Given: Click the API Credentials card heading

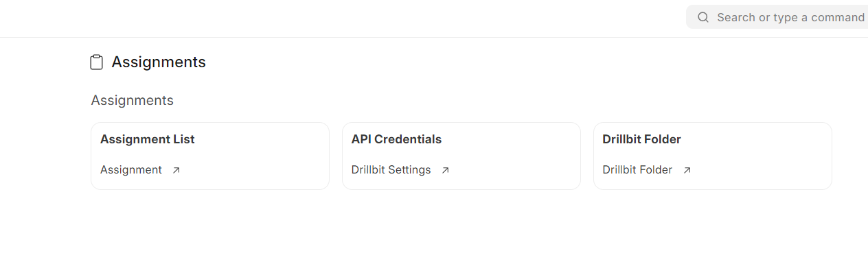Looking at the screenshot, I should click(x=396, y=139).
